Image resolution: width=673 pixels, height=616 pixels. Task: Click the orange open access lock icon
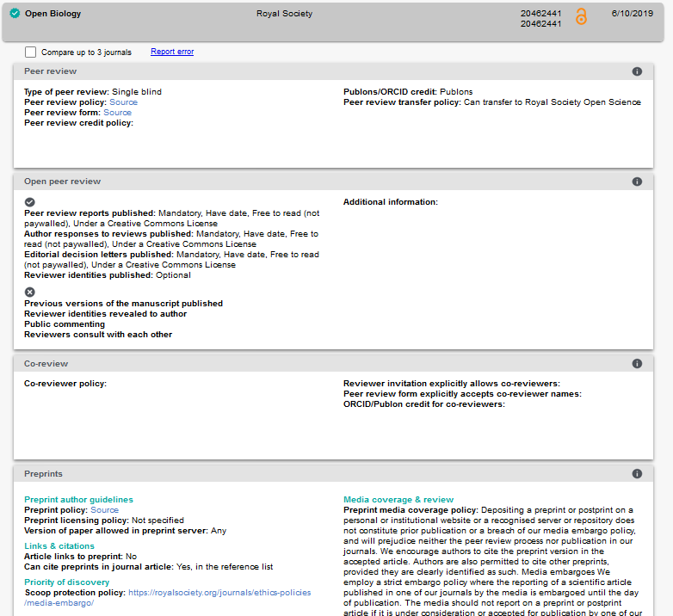pyautogui.click(x=581, y=16)
